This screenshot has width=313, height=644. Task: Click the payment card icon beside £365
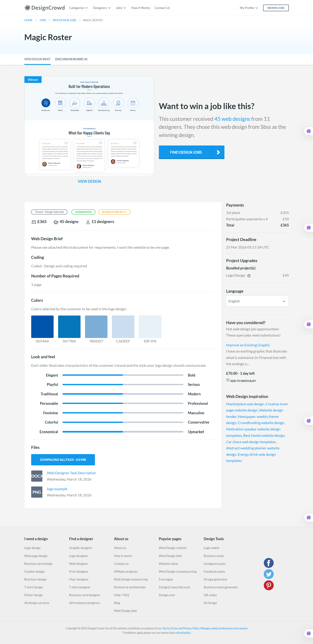pyautogui.click(x=34, y=222)
